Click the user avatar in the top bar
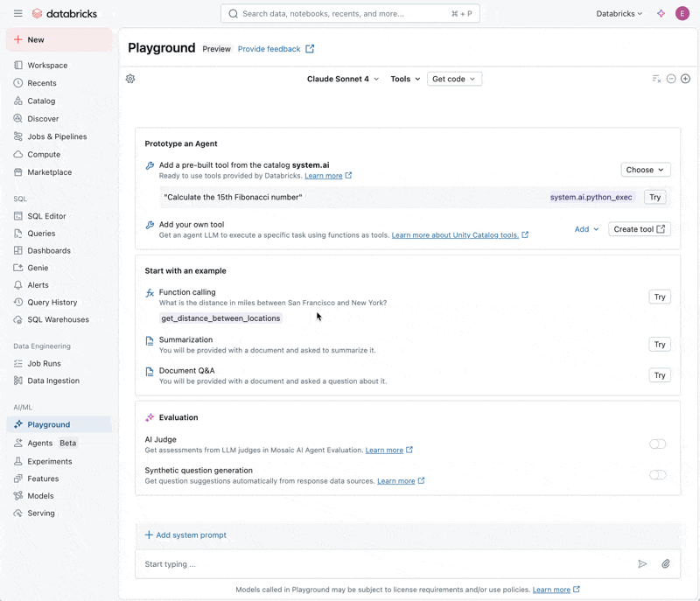Screen dimensions: 700x601 [x=682, y=14]
